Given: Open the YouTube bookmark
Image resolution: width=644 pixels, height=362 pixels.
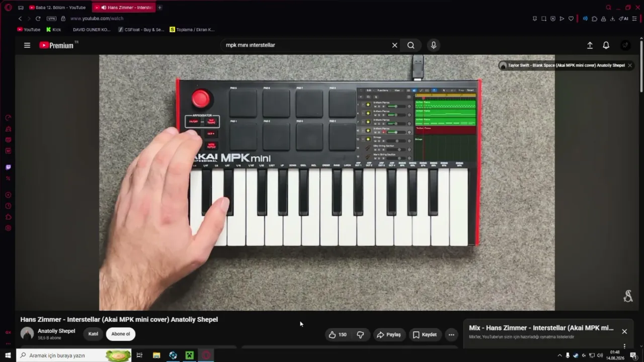Looking at the screenshot, I should pyautogui.click(x=29, y=30).
